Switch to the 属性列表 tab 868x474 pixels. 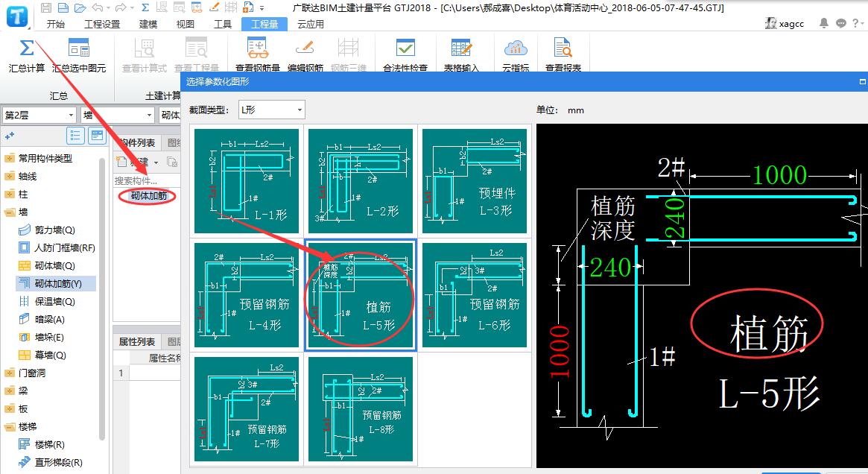[137, 341]
